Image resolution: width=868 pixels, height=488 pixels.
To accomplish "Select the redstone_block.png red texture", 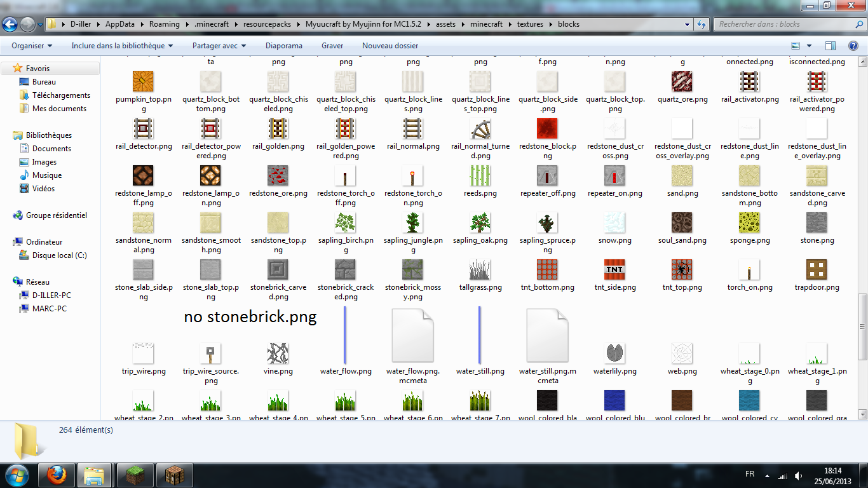I will point(547,128).
